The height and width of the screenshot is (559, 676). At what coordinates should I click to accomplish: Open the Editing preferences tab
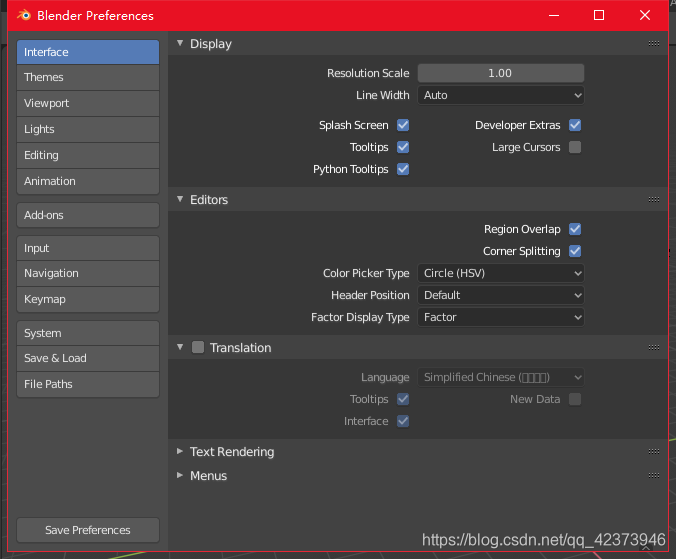tap(88, 156)
